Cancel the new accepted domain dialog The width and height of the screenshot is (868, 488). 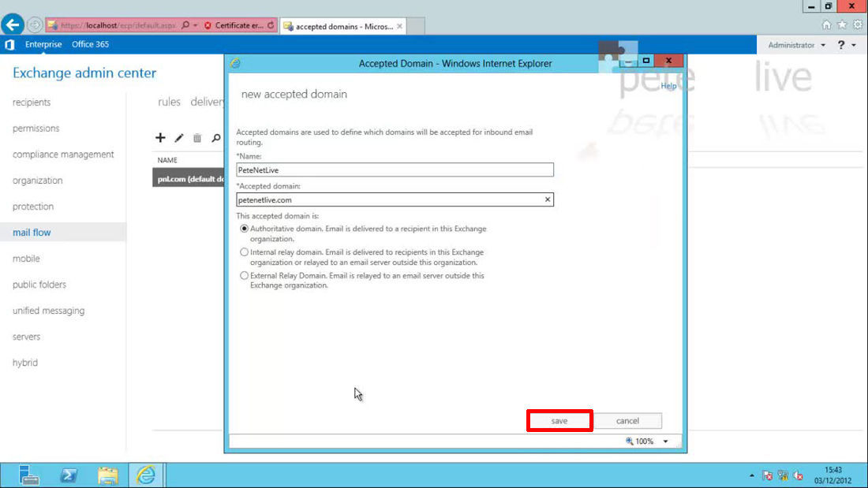pyautogui.click(x=627, y=421)
